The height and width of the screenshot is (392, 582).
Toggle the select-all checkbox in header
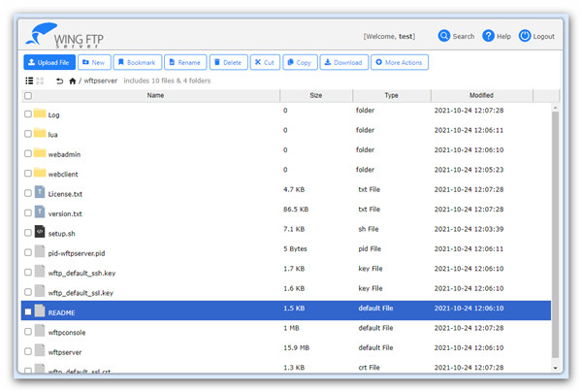pyautogui.click(x=27, y=96)
